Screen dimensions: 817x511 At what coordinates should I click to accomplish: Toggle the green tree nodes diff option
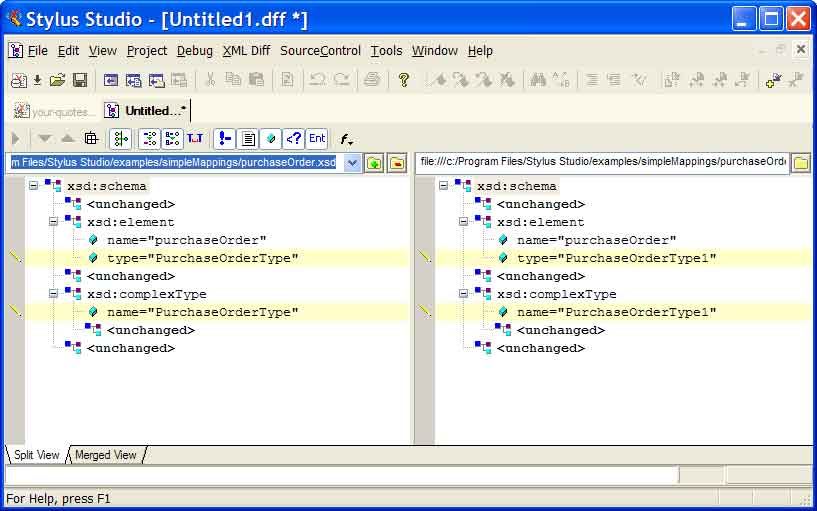point(121,138)
